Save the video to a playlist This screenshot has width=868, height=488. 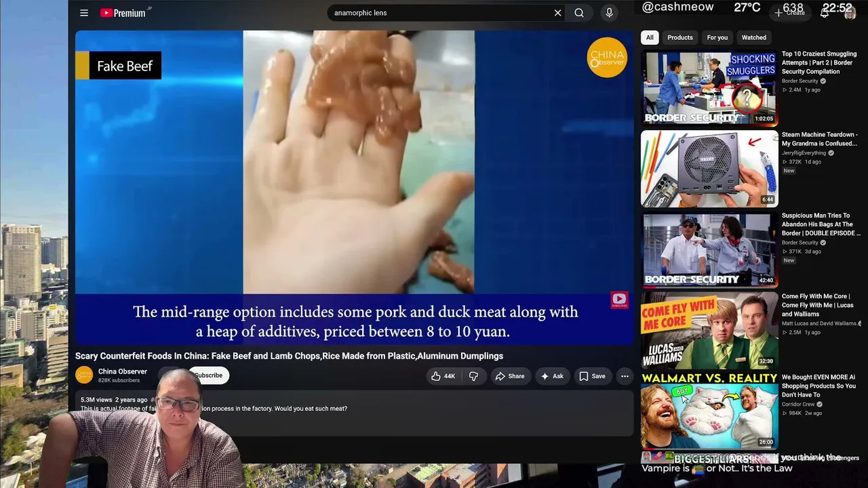pos(592,376)
